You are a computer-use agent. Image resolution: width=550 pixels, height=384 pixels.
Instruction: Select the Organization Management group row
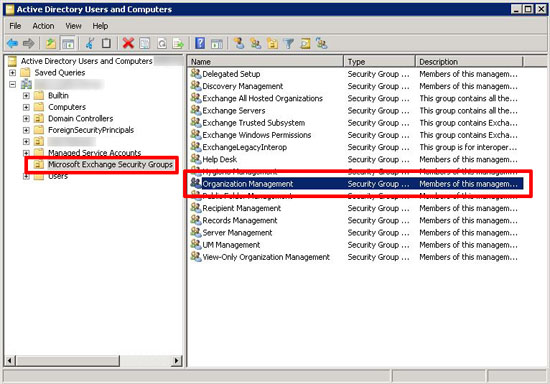(x=356, y=183)
